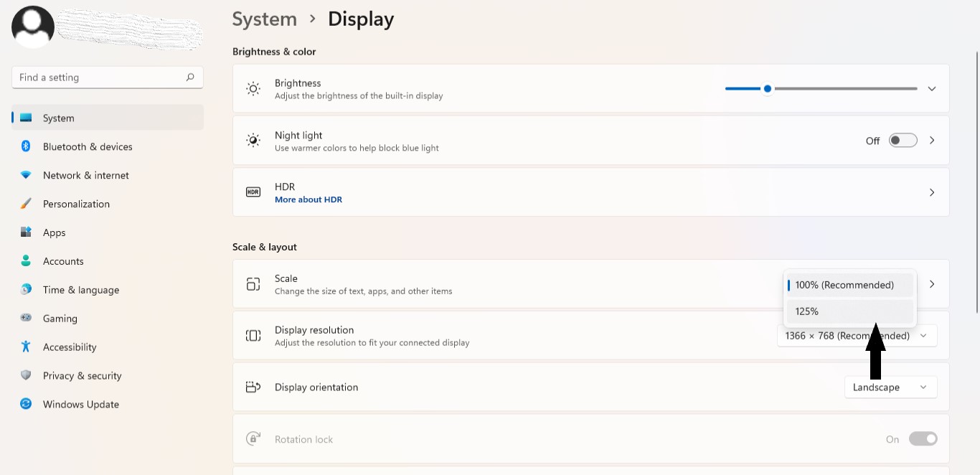
Task: Open the Display orientation Landscape dropdown
Action: point(890,387)
